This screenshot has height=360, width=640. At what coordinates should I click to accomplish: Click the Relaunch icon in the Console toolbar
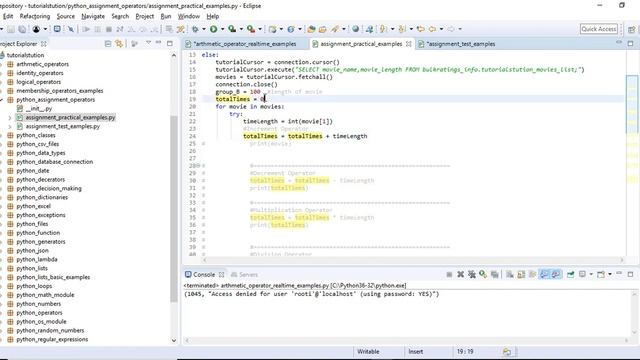[483, 274]
